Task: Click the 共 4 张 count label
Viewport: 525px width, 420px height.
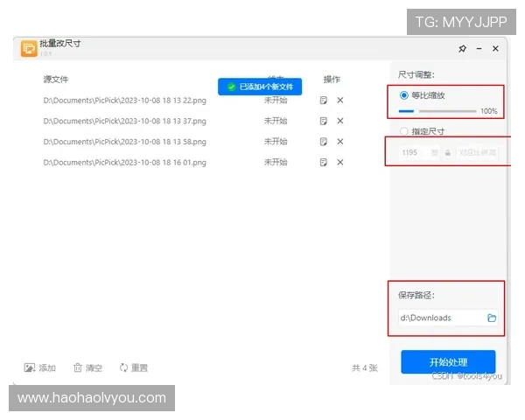Action: point(365,368)
